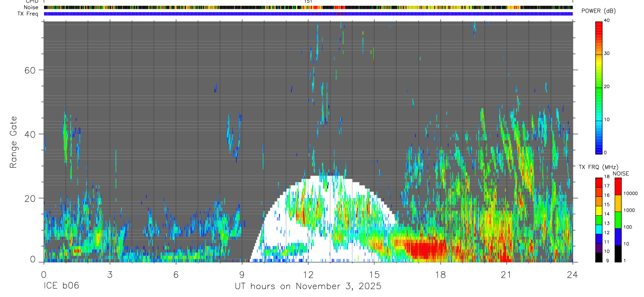Image resolution: width=644 pixels, height=297 pixels.
Task: Click the 10000 label on NOISE legend
Action: [630, 193]
